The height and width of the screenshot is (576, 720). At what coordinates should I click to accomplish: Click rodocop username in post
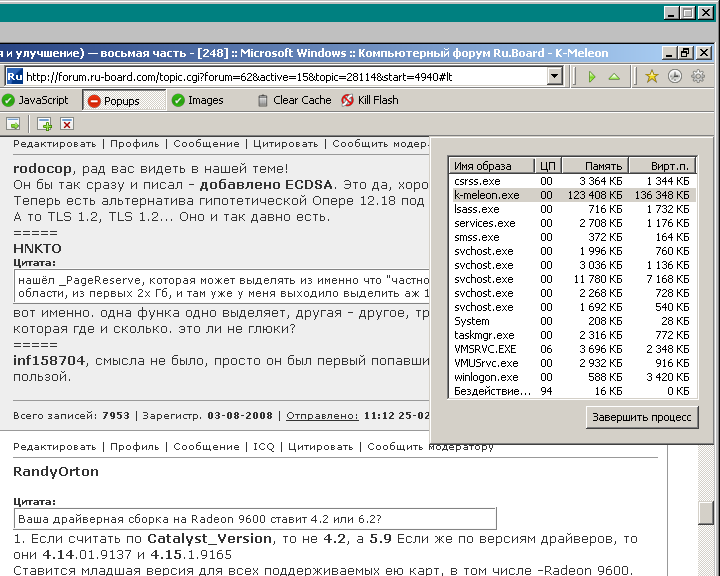tap(42, 169)
